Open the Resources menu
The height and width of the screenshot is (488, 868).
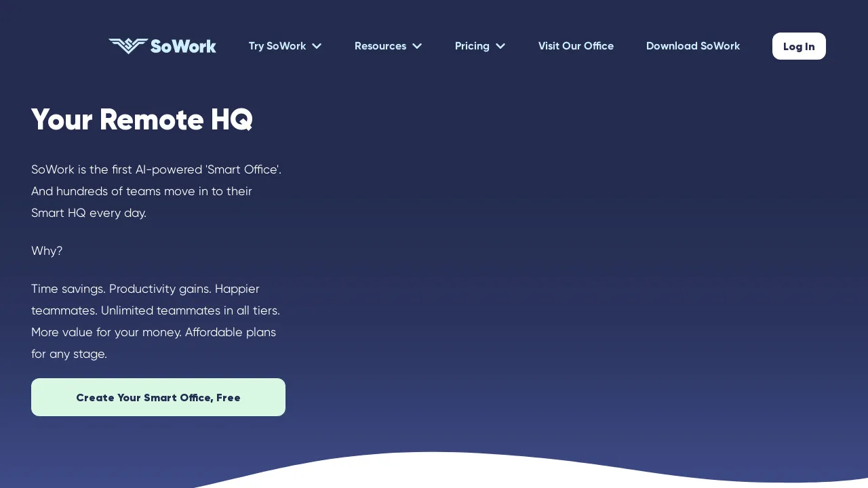point(380,46)
